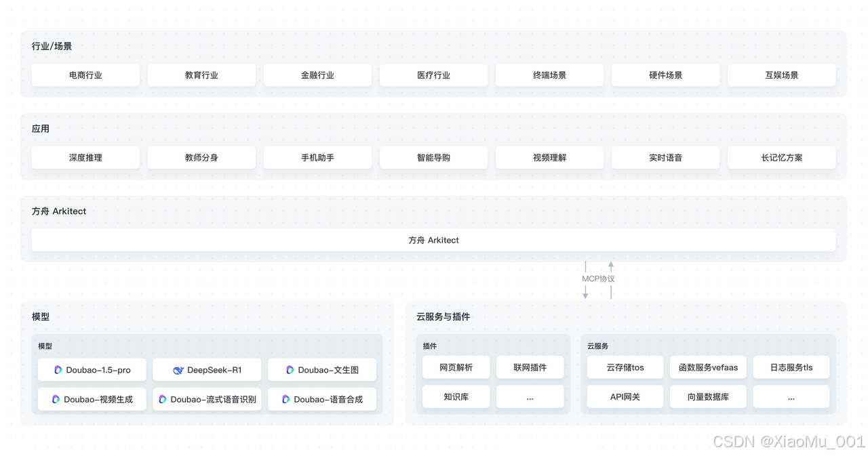868x456 pixels.
Task: Click the Doubao-语音合成 logo icon
Action: point(286,399)
